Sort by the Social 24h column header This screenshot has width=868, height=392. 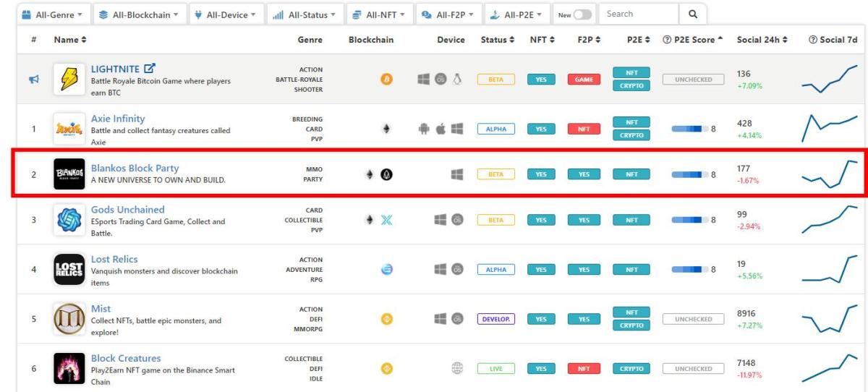pos(762,40)
